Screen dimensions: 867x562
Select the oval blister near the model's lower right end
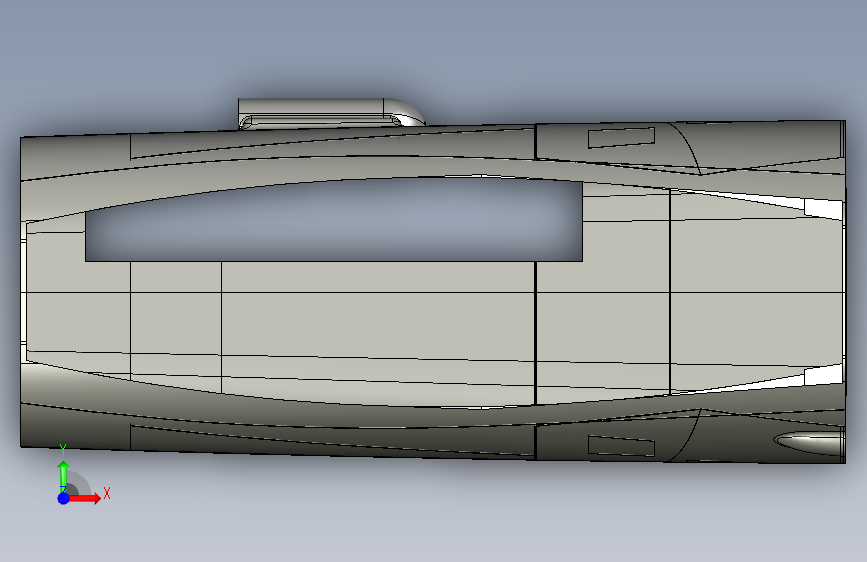pos(809,442)
